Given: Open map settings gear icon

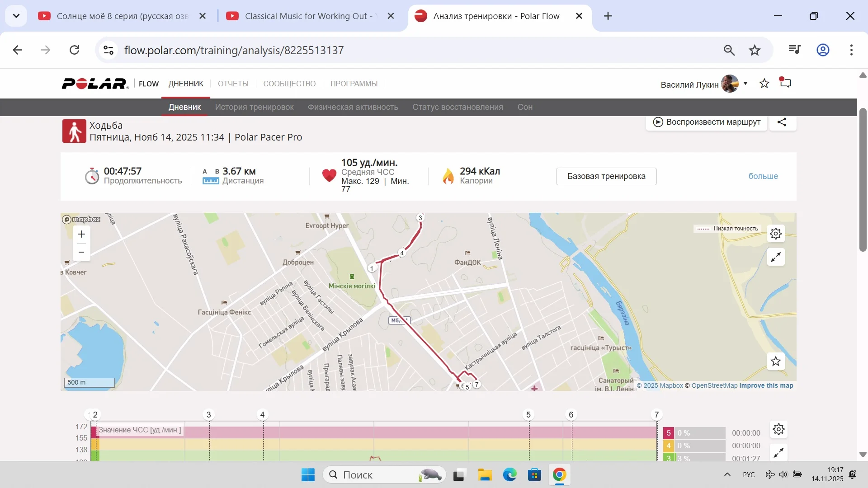Looking at the screenshot, I should tap(776, 234).
